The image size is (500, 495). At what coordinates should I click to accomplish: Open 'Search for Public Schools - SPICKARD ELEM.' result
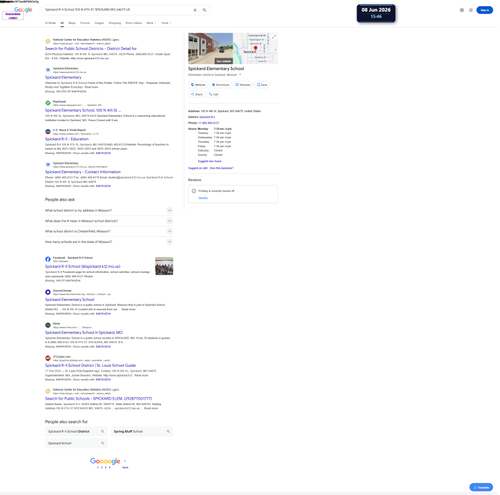98,399
